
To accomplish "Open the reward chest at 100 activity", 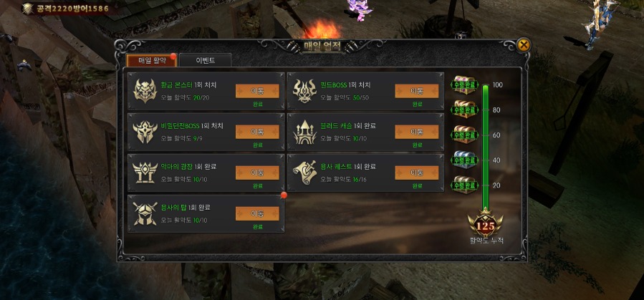I will click(x=464, y=85).
